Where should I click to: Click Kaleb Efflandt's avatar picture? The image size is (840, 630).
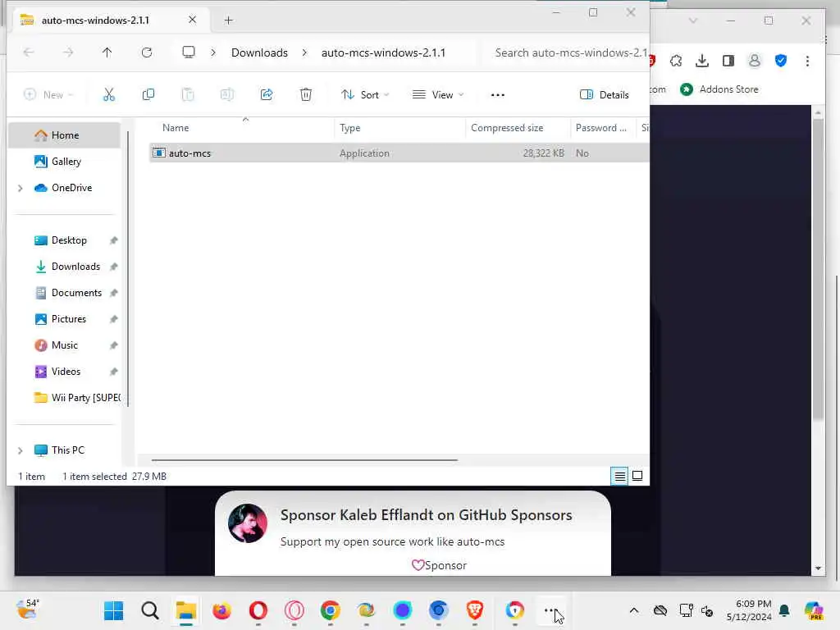pos(248,523)
